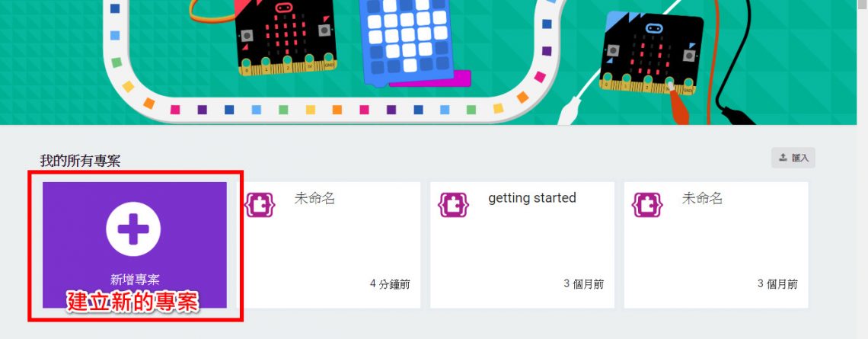The height and width of the screenshot is (339, 868).
Task: Click puzzle icon on the rightmost 未命名 card
Action: click(647, 204)
